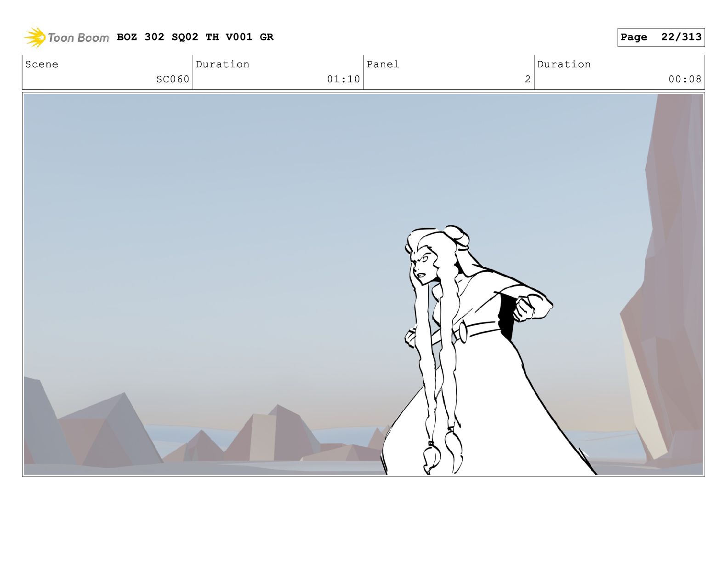Select the title text "BOZ 302 SQ02 TH V001 GR"
Screen dimensions: 728x563
pyautogui.click(x=195, y=37)
